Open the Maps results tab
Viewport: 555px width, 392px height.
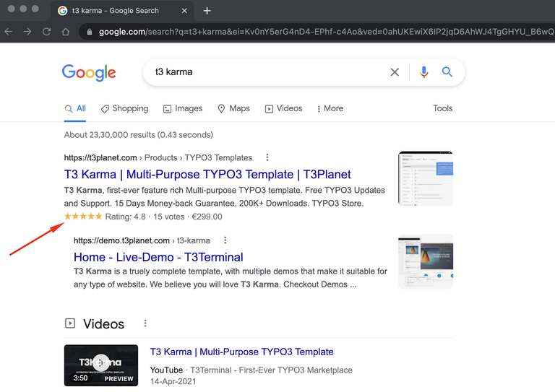(233, 108)
